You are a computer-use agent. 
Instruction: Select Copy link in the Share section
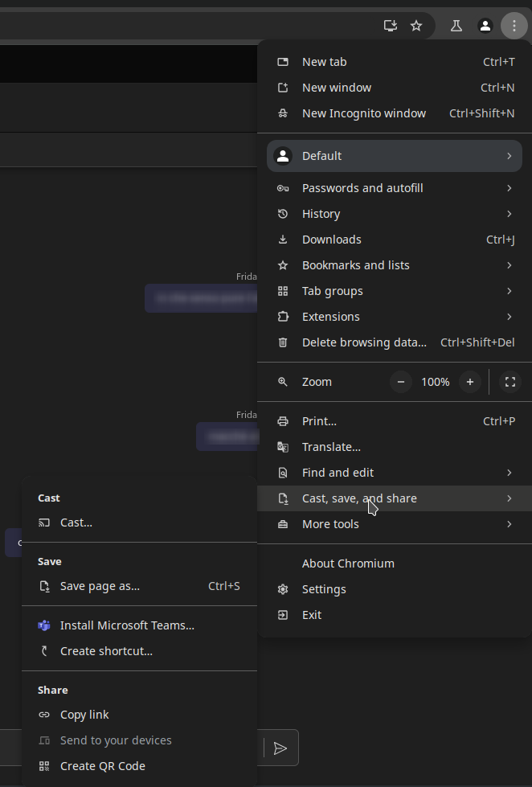pos(84,714)
